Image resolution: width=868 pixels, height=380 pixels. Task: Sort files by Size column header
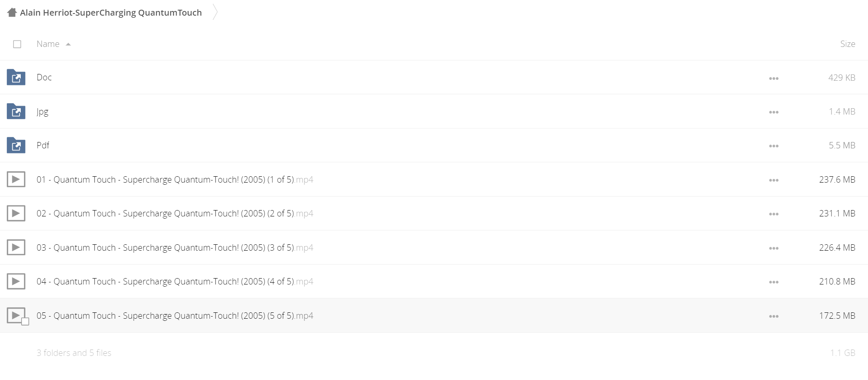coord(847,44)
